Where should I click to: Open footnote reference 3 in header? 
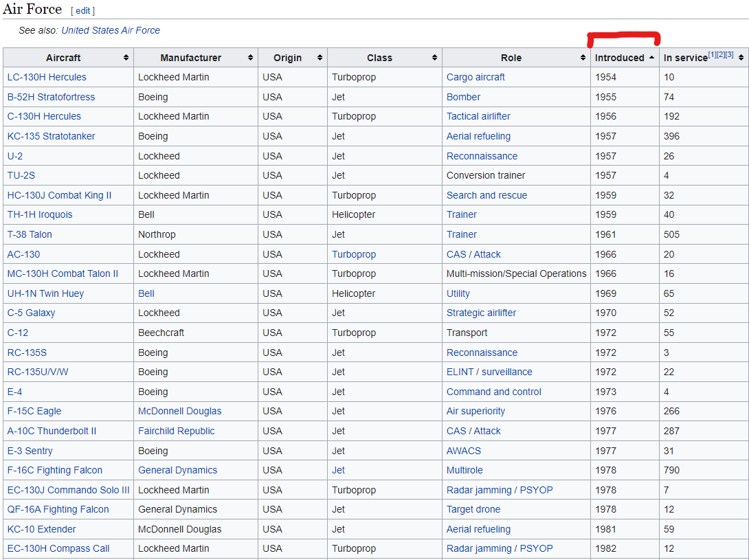(x=729, y=55)
